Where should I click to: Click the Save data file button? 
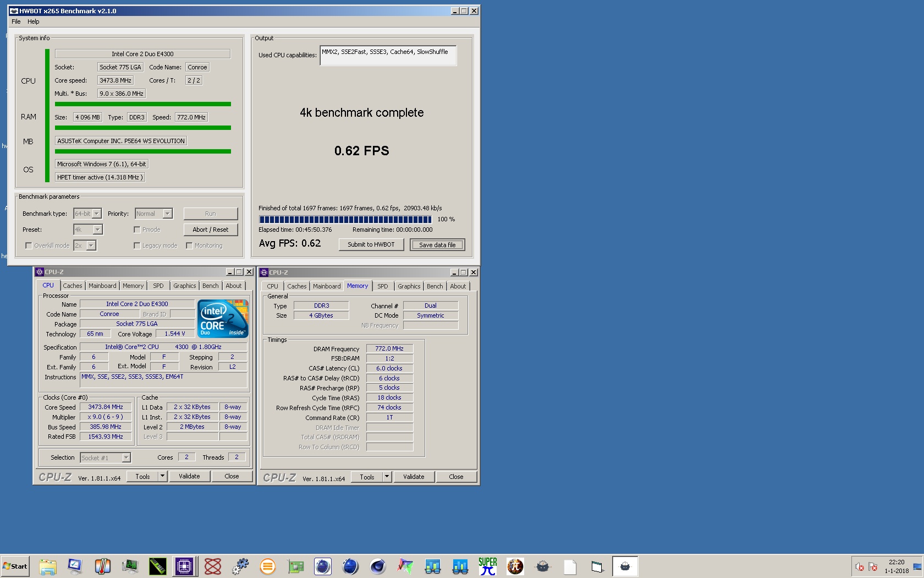point(437,244)
